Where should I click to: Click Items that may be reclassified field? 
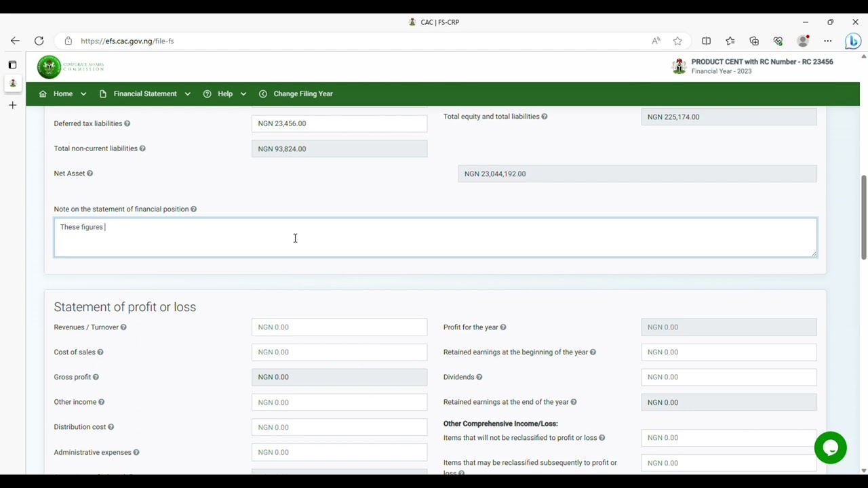[729, 463]
